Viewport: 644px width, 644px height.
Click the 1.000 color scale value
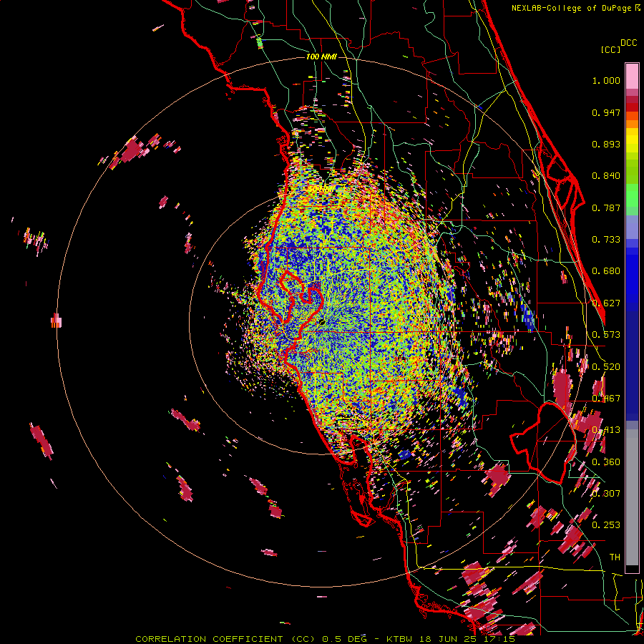point(606,80)
